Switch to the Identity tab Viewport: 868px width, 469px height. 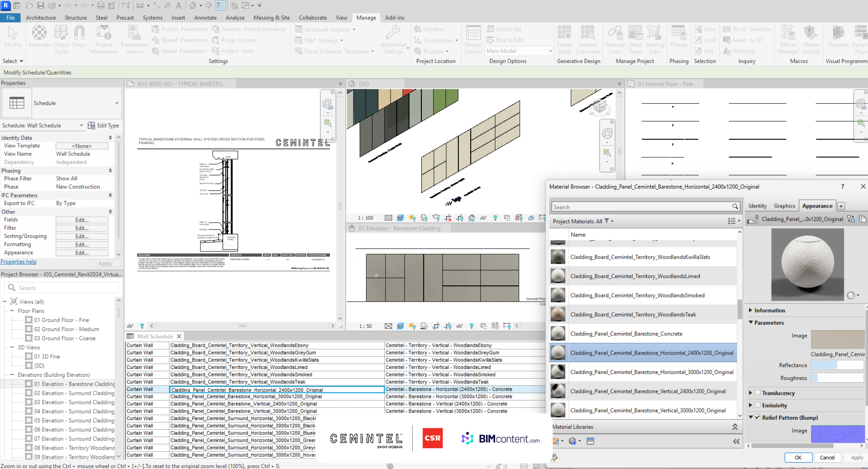click(757, 206)
